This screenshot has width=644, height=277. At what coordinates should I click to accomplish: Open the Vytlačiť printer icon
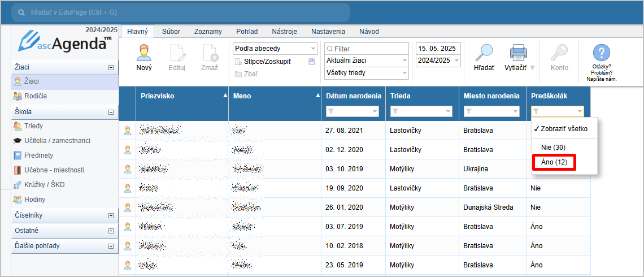[518, 54]
